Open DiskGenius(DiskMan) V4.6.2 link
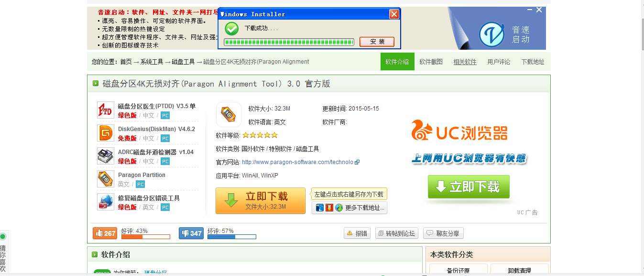Viewport: 644px width, 276px height. click(x=156, y=129)
